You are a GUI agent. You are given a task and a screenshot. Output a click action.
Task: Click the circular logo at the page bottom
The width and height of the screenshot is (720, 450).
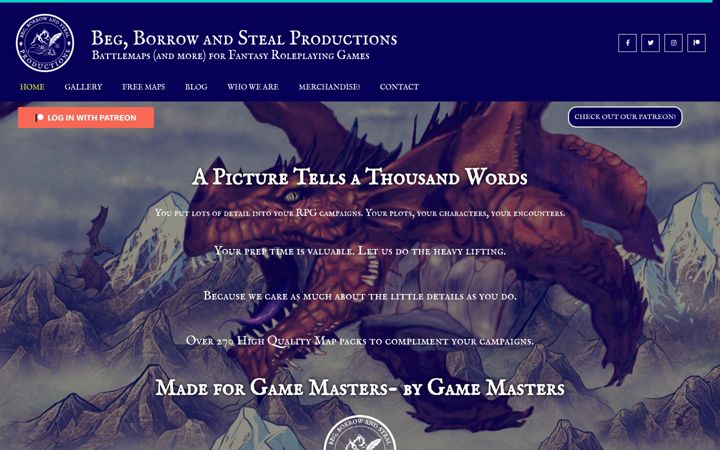pyautogui.click(x=360, y=433)
